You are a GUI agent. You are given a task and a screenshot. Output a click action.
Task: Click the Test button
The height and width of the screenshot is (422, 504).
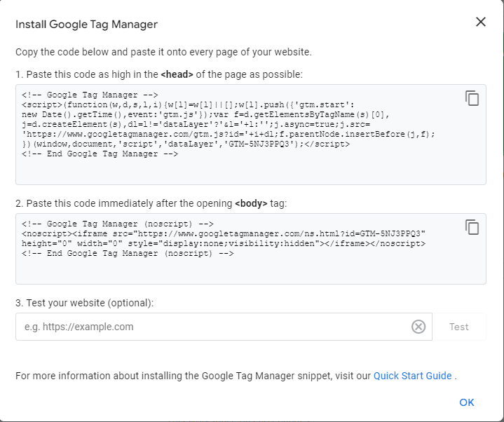[x=458, y=327]
